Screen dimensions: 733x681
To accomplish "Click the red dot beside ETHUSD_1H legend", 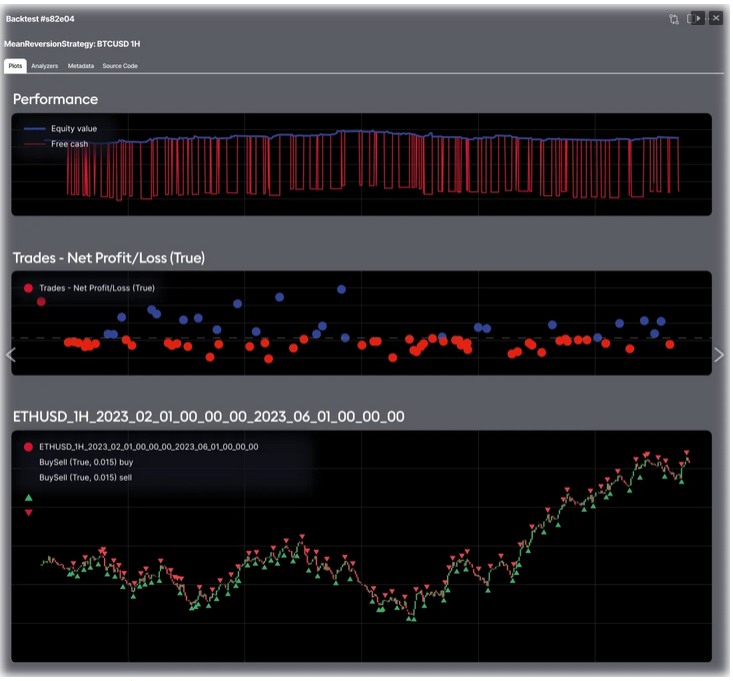I will (x=28, y=447).
